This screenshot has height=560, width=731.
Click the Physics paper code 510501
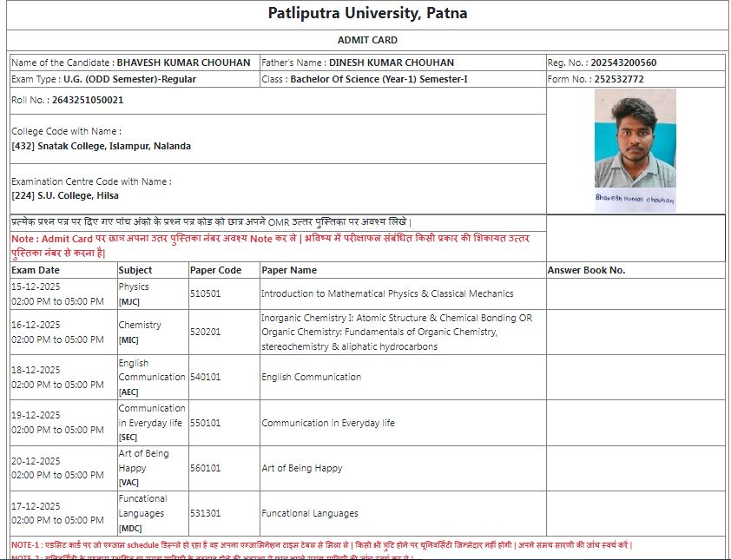click(205, 293)
